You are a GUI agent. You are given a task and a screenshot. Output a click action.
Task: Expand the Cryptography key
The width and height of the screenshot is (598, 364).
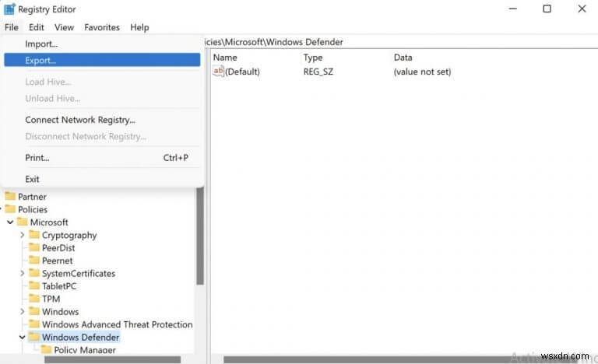click(x=22, y=235)
